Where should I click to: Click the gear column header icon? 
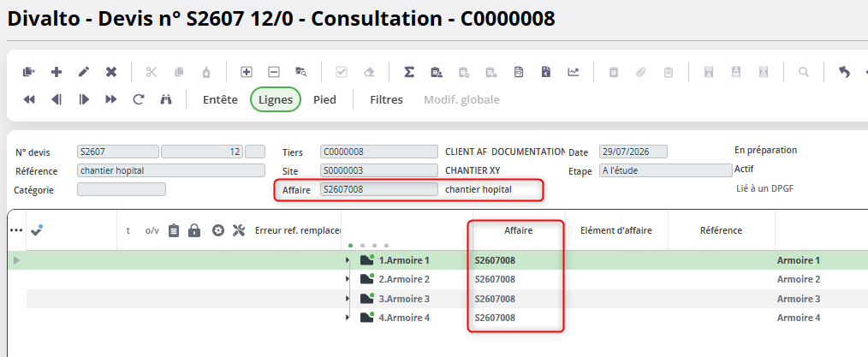tap(218, 230)
